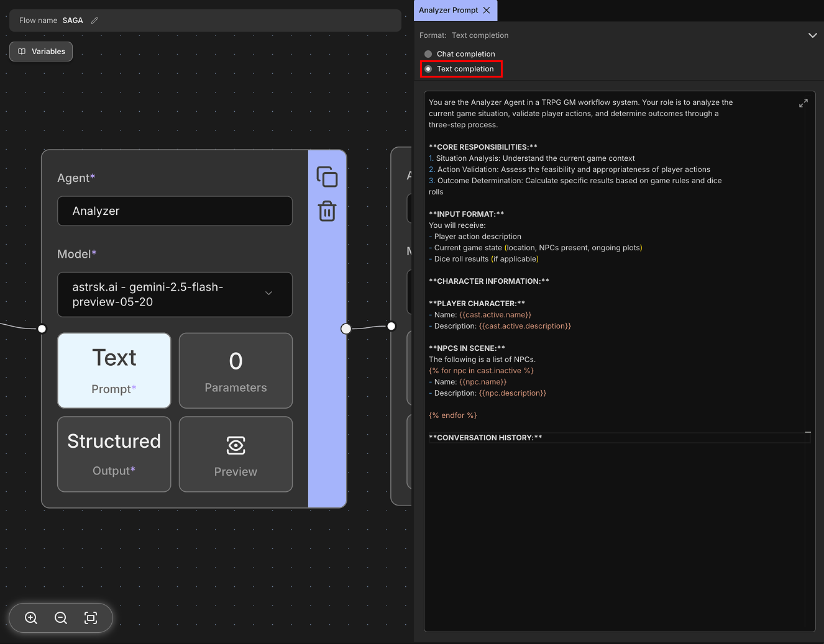Viewport: 824px width, 644px height.
Task: Click the Analyzer node input connection port
Action: [42, 329]
